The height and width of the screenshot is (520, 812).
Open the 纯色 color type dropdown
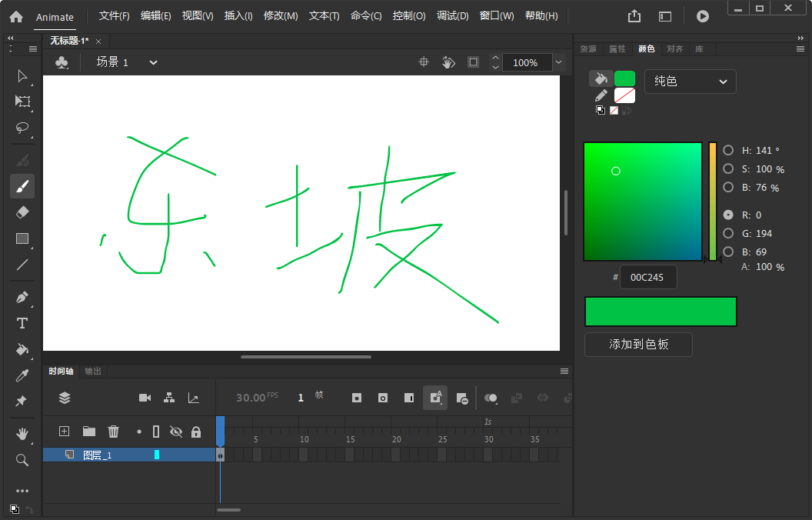[690, 82]
